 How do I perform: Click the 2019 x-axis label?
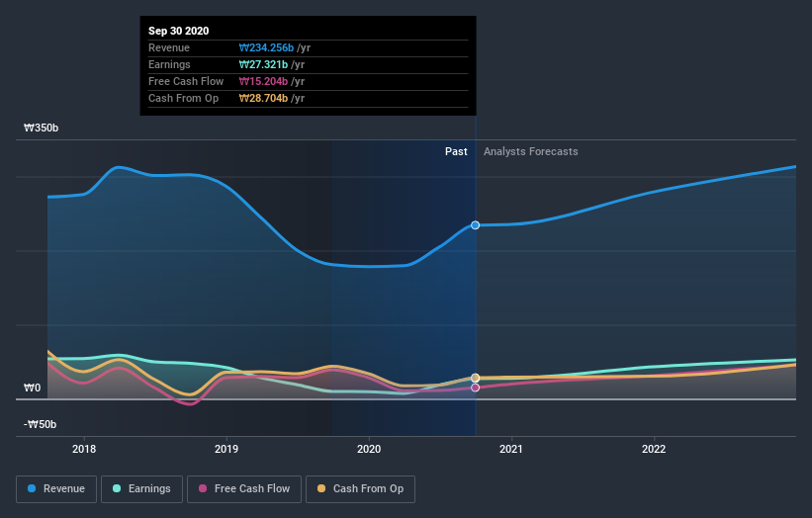(x=226, y=449)
